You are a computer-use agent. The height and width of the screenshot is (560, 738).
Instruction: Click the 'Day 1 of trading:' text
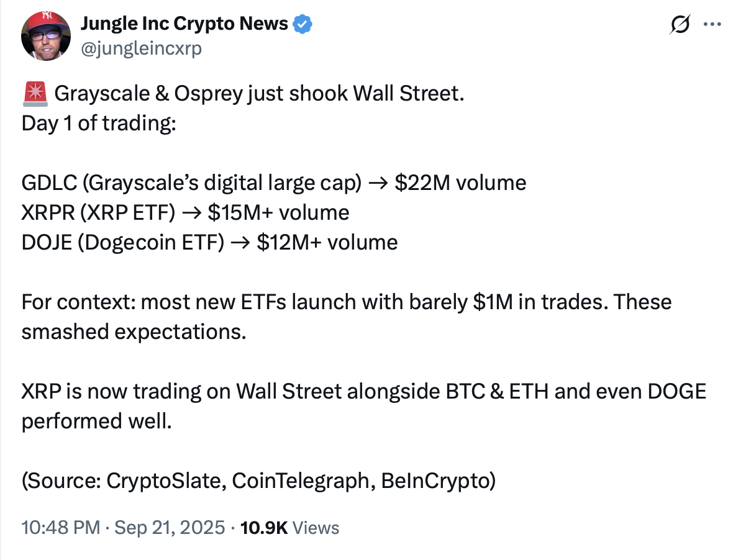click(99, 123)
